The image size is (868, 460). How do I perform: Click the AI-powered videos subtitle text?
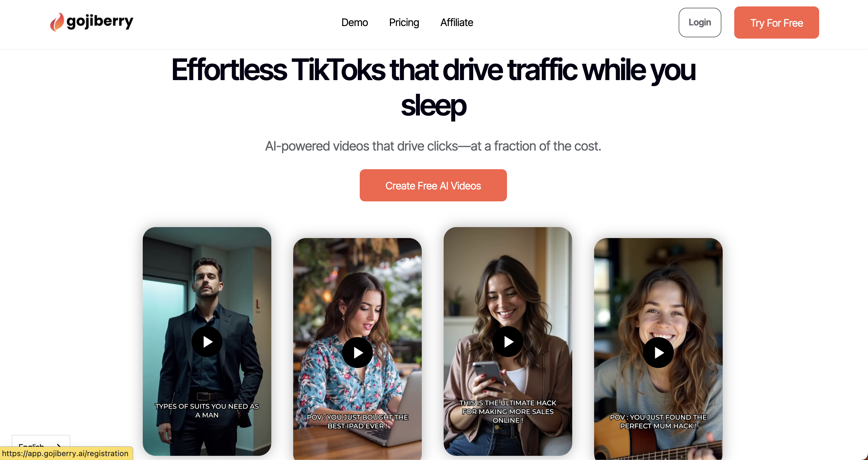(x=433, y=146)
